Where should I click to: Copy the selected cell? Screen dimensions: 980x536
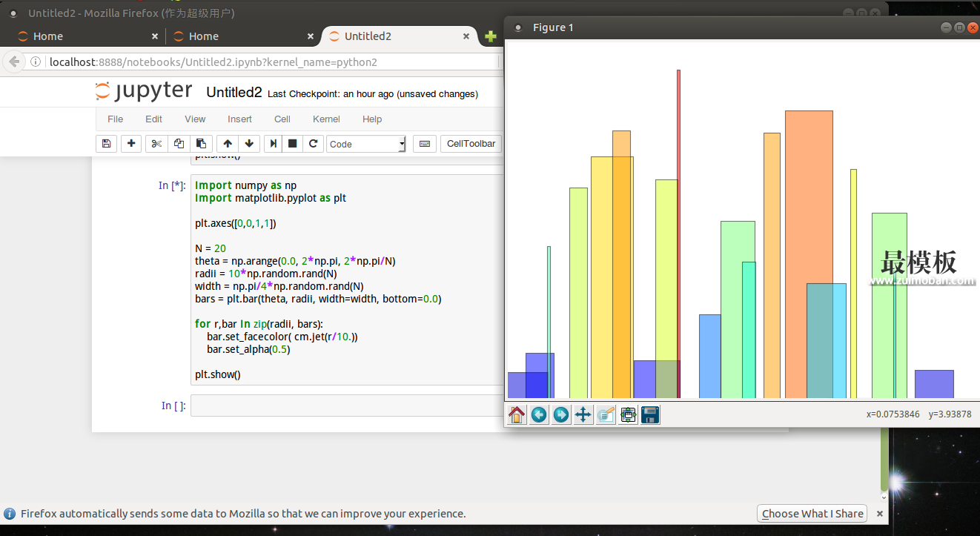179,144
